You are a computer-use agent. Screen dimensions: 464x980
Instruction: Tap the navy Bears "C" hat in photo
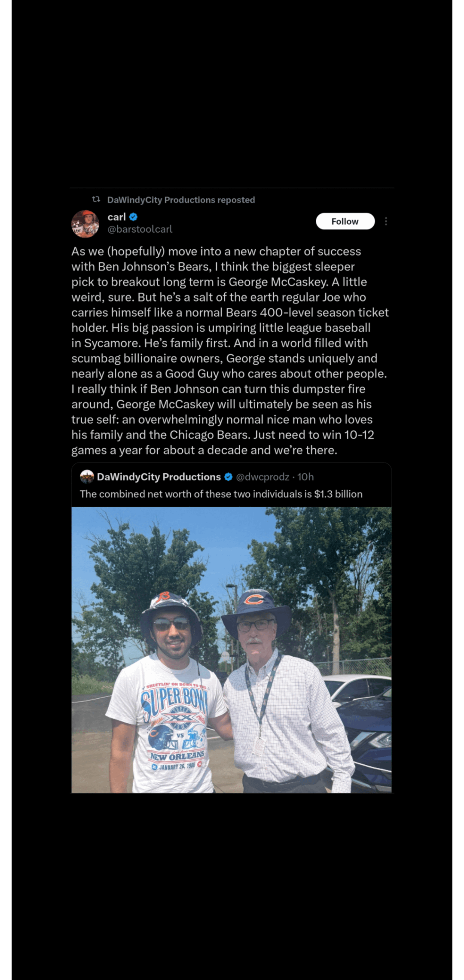pos(256,609)
